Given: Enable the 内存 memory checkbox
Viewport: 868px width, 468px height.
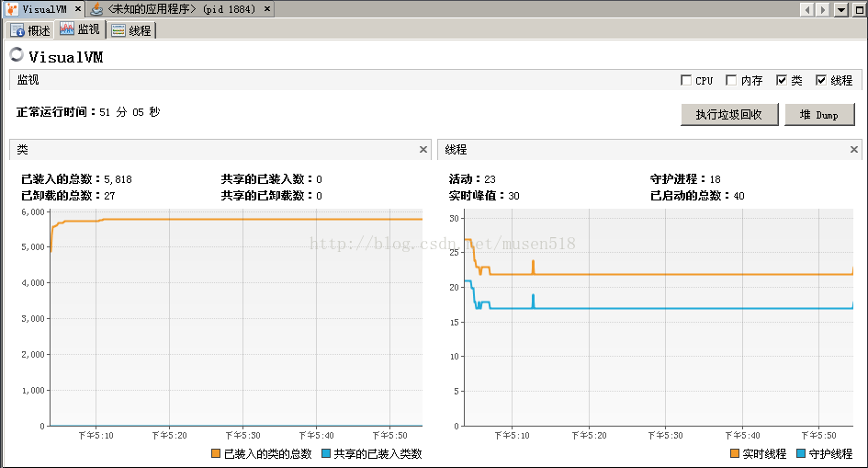Looking at the screenshot, I should (731, 80).
